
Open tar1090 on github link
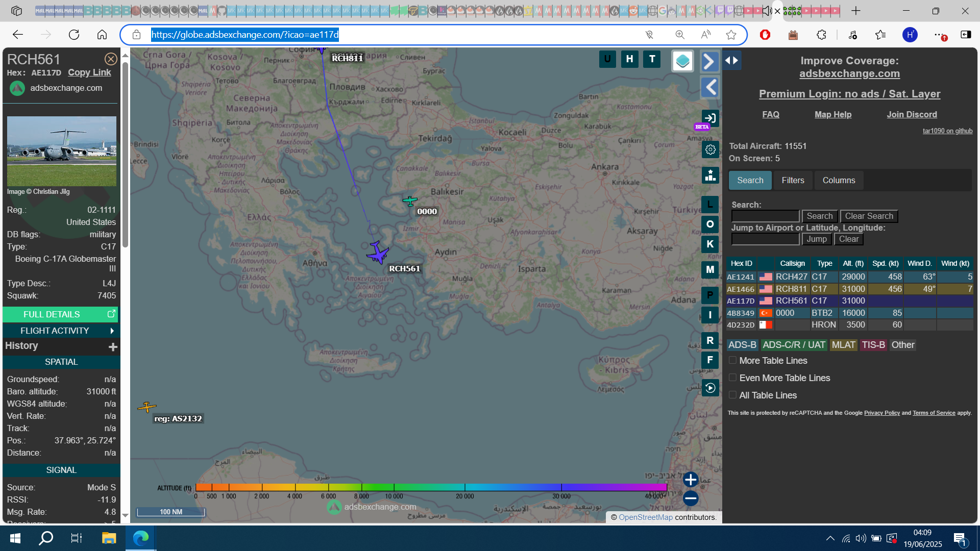pos(947,131)
